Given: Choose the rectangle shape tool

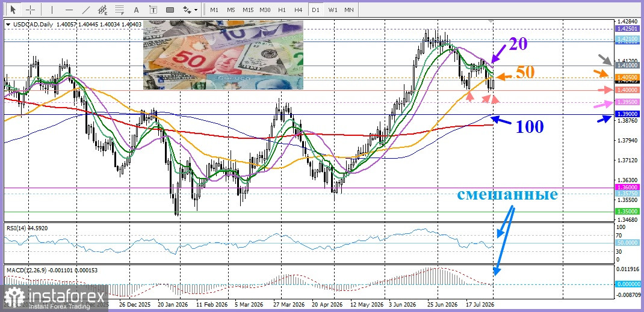Looking at the screenshot, I should 170,10.
